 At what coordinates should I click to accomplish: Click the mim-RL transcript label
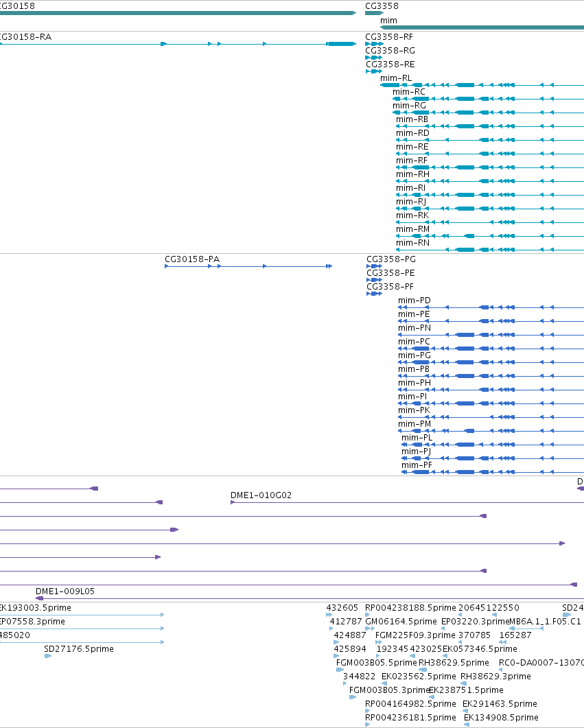click(396, 78)
